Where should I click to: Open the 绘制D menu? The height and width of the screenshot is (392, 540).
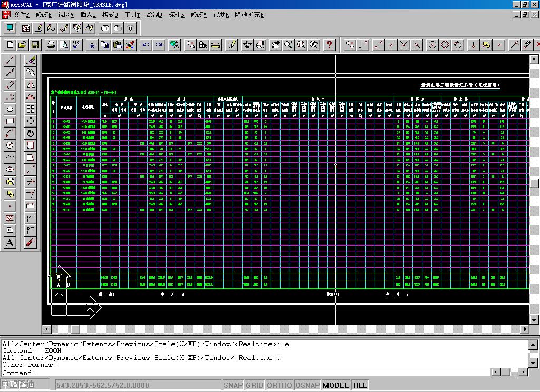(155, 15)
